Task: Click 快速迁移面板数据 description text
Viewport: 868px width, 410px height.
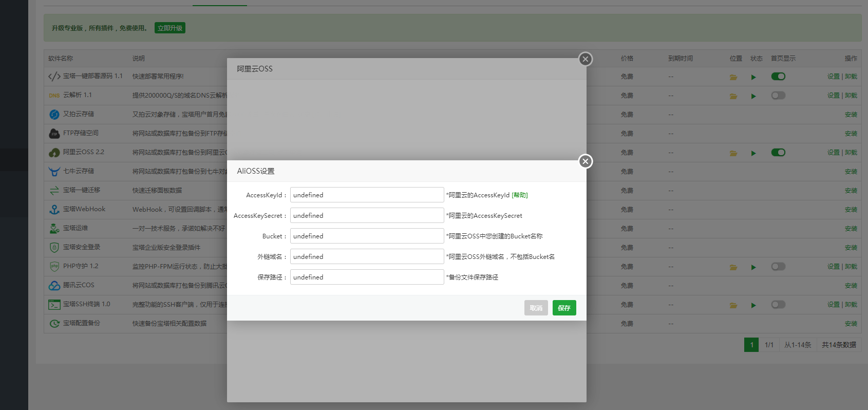Action: coord(157,191)
